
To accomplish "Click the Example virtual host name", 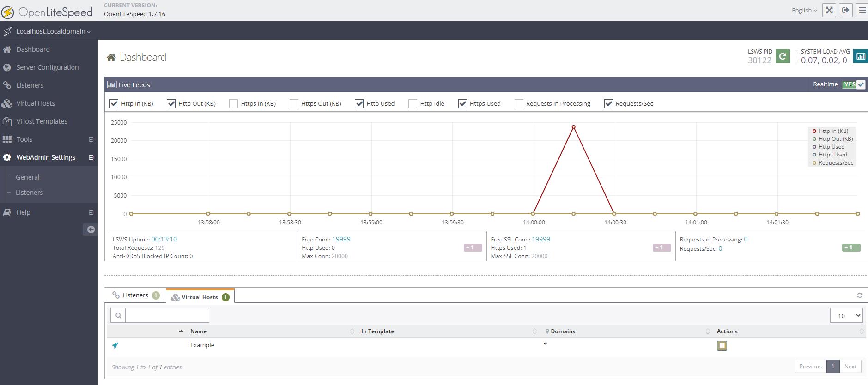I will 202,345.
